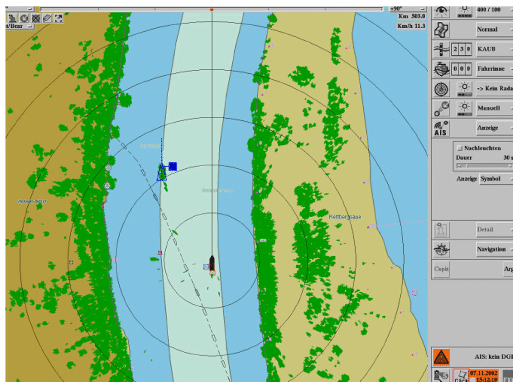The height and width of the screenshot is (388, 518).
Task: Click the fullscreen expand arrows toolbar icon
Action: click(x=59, y=18)
